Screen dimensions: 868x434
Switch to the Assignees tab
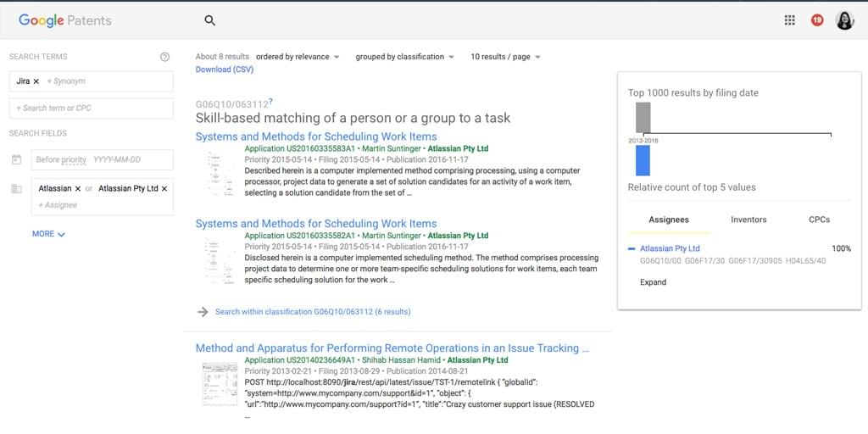[x=669, y=220]
